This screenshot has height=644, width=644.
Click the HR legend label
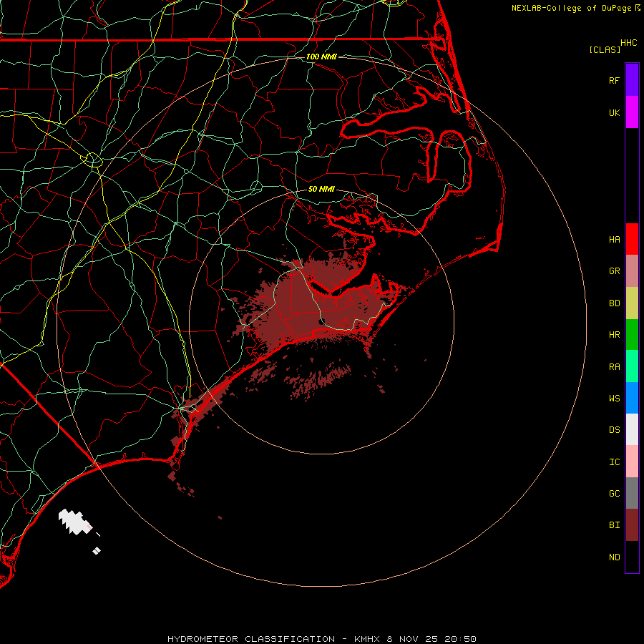point(615,335)
